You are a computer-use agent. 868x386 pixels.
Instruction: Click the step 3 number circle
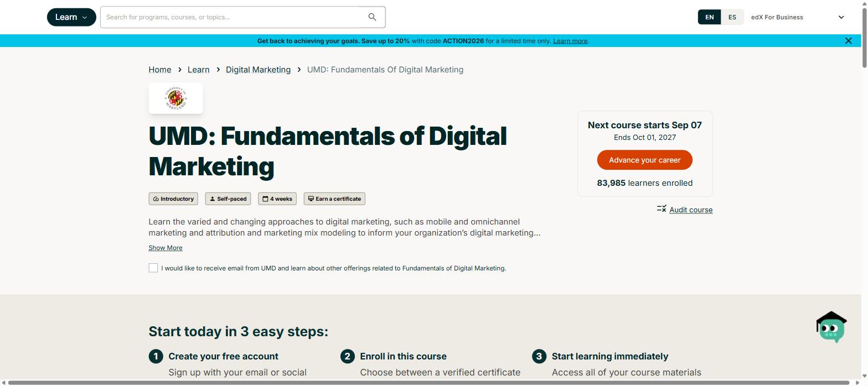[539, 356]
